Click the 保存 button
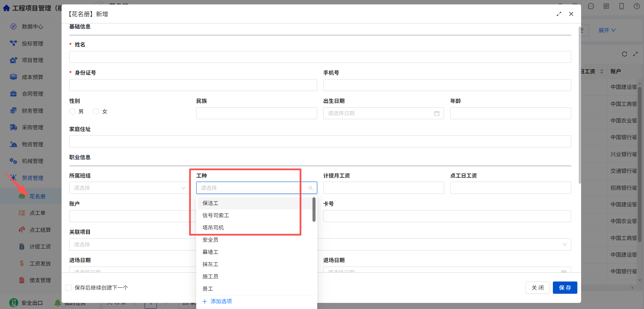 point(565,288)
